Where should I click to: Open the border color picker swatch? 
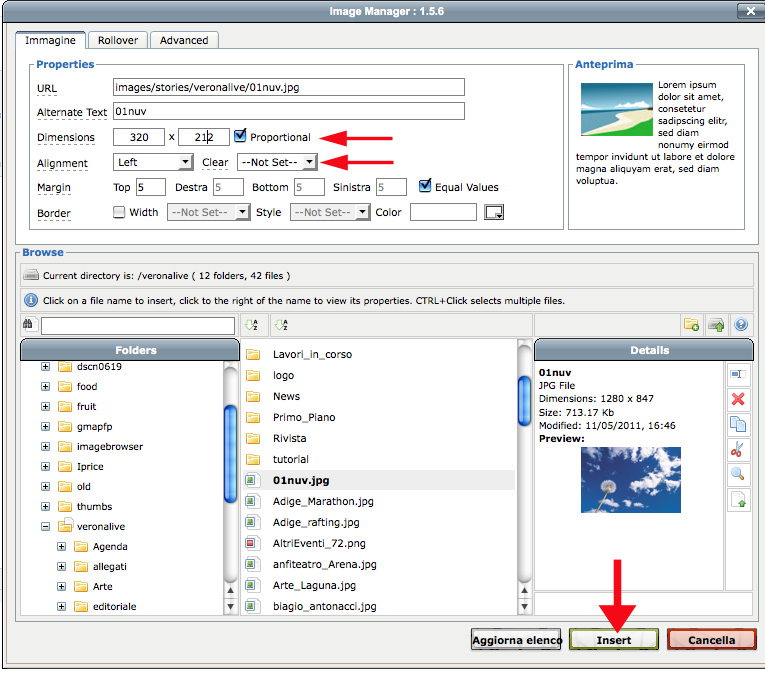click(493, 212)
